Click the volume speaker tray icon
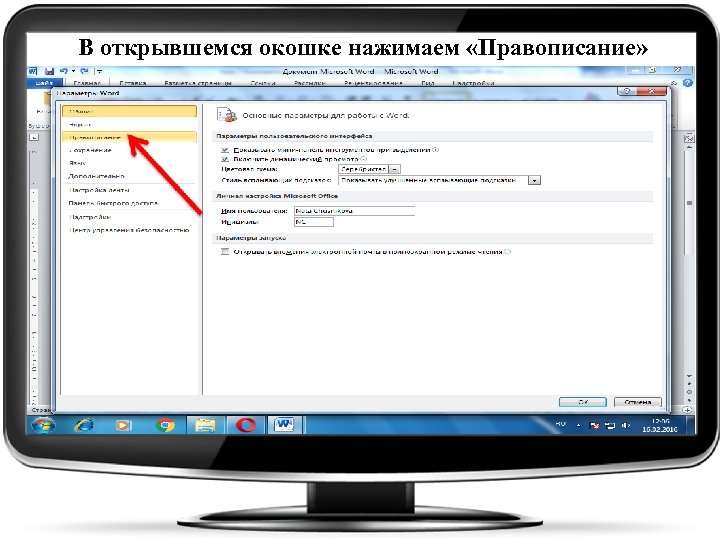The height and width of the screenshot is (540, 720). [625, 426]
